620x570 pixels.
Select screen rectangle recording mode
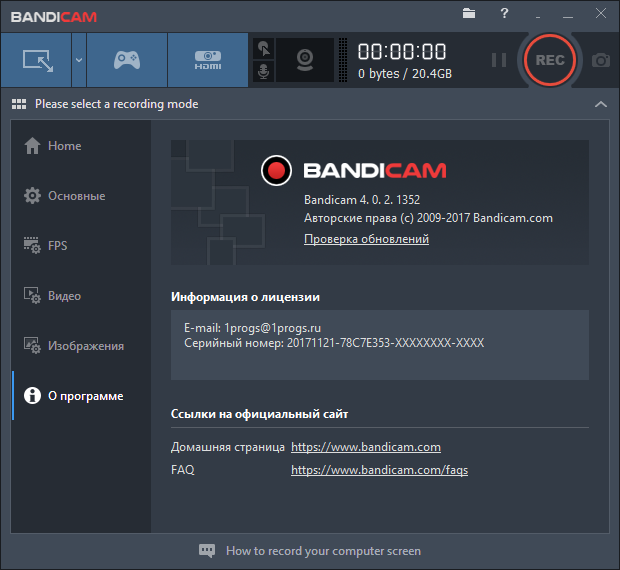tap(35, 60)
